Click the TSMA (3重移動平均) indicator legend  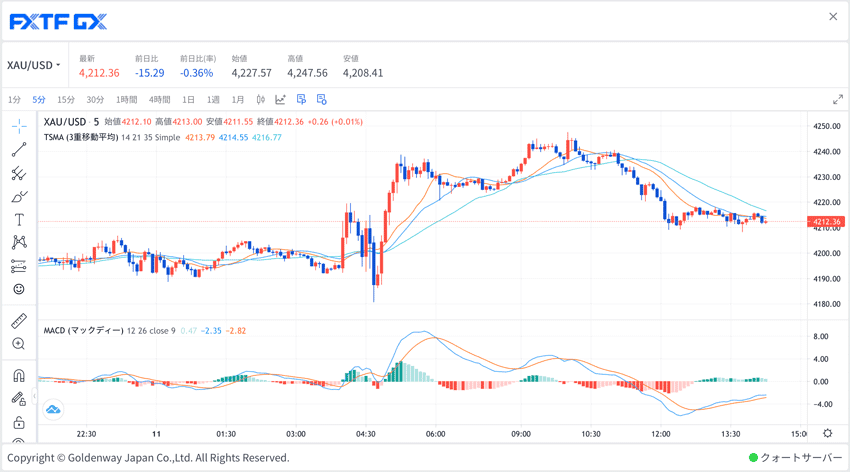[x=81, y=138]
